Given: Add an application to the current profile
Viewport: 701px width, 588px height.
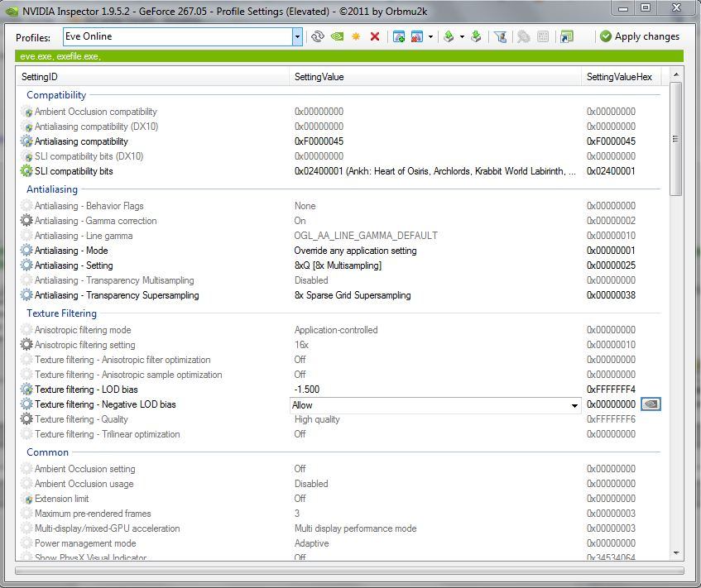Looking at the screenshot, I should click(398, 36).
